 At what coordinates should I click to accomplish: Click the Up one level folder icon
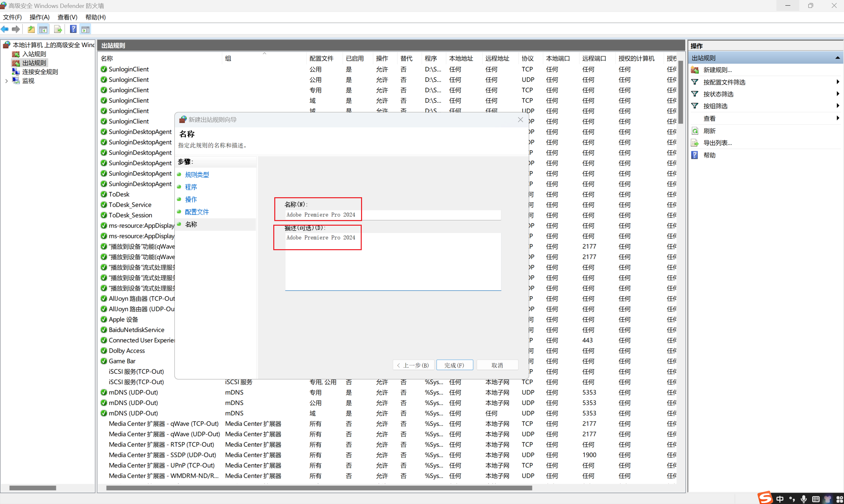[31, 29]
